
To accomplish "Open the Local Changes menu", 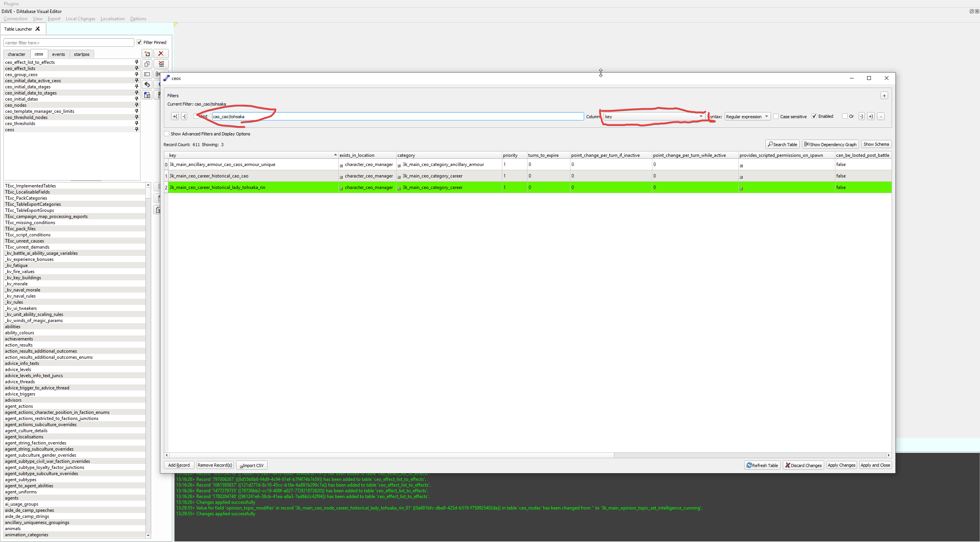I will (x=80, y=19).
